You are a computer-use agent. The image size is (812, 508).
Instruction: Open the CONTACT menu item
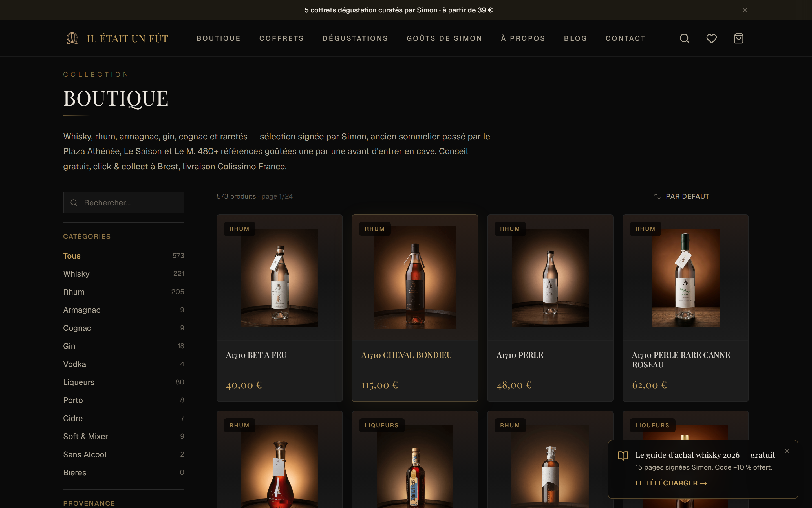tap(625, 38)
